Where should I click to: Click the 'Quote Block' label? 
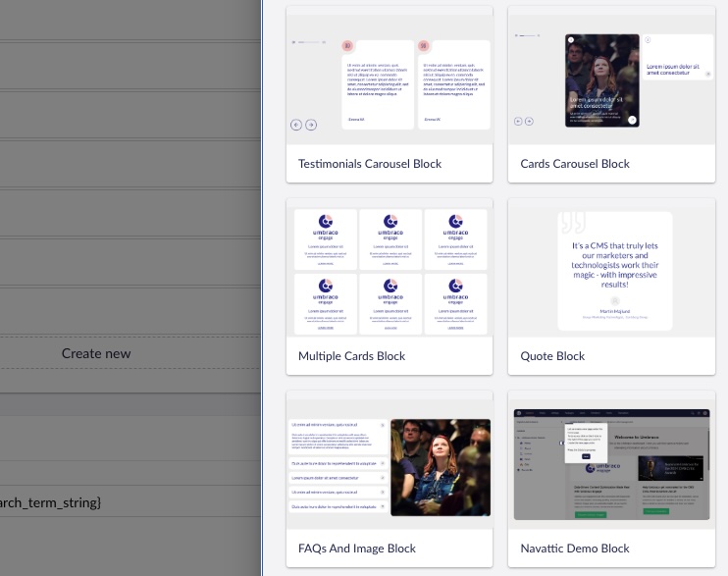point(552,356)
